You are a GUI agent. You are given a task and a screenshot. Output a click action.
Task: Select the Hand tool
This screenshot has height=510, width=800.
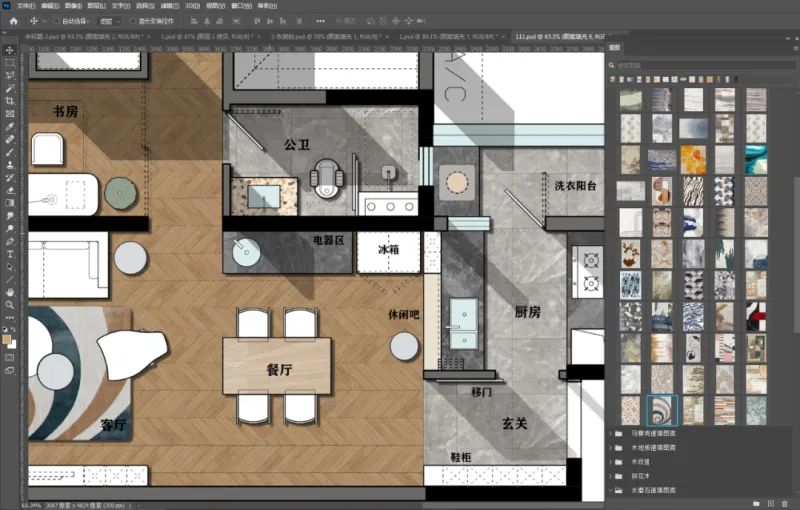coord(9,291)
